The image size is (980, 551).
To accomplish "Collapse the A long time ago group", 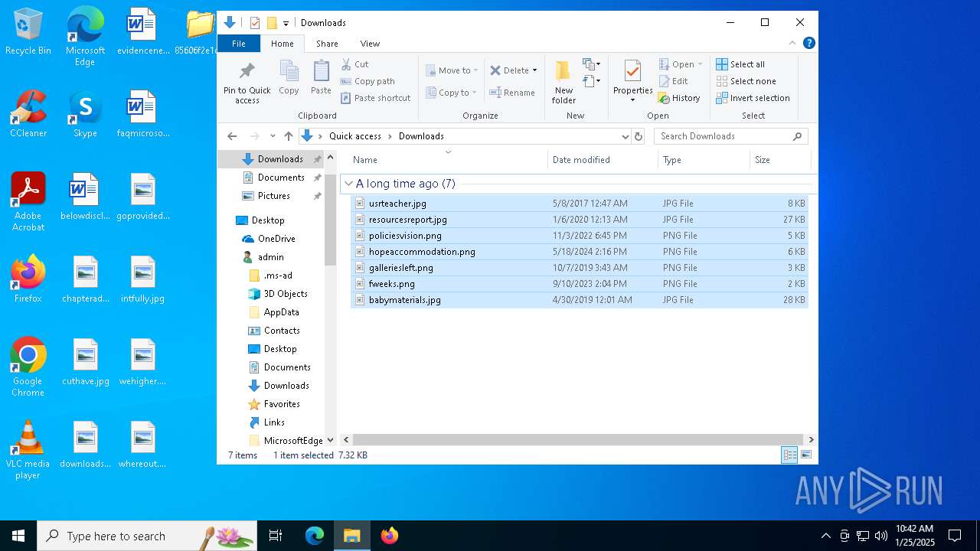I will [x=348, y=184].
